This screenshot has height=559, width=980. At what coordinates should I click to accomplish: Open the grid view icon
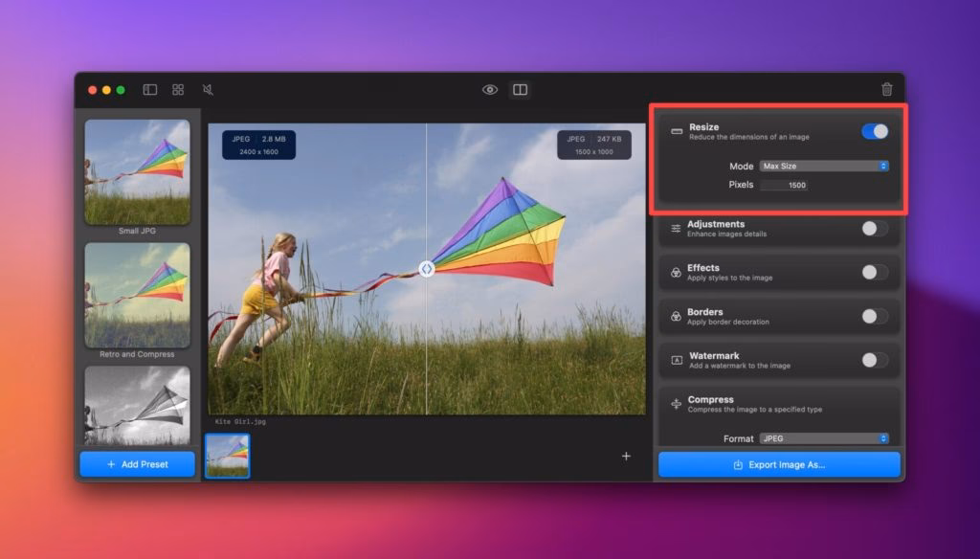coord(178,90)
